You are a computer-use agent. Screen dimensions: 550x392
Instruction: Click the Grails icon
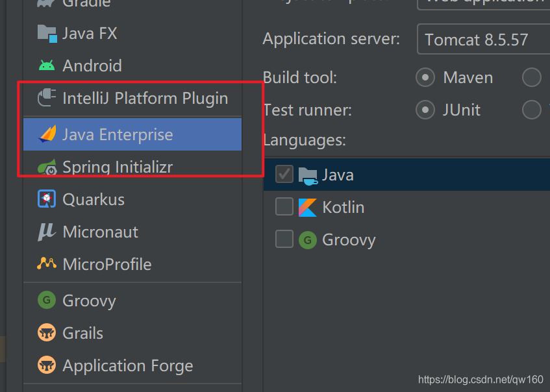47,332
